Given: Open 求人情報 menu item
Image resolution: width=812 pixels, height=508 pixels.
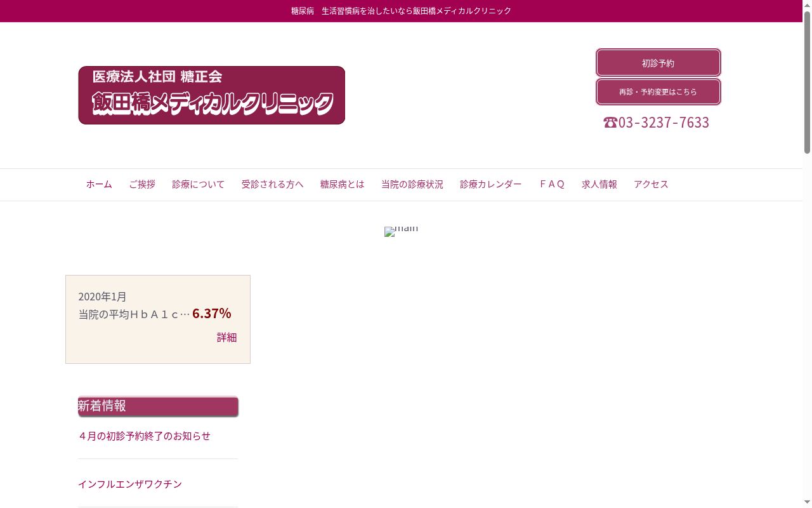Looking at the screenshot, I should tap(599, 184).
